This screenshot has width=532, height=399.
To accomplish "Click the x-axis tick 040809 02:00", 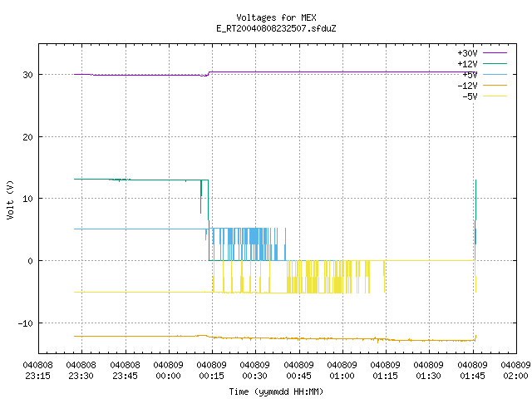I will 515,371.
